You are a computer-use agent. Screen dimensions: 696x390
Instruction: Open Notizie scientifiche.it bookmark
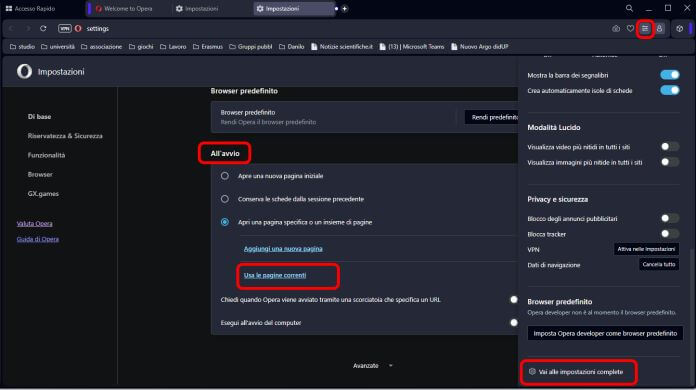(342, 47)
